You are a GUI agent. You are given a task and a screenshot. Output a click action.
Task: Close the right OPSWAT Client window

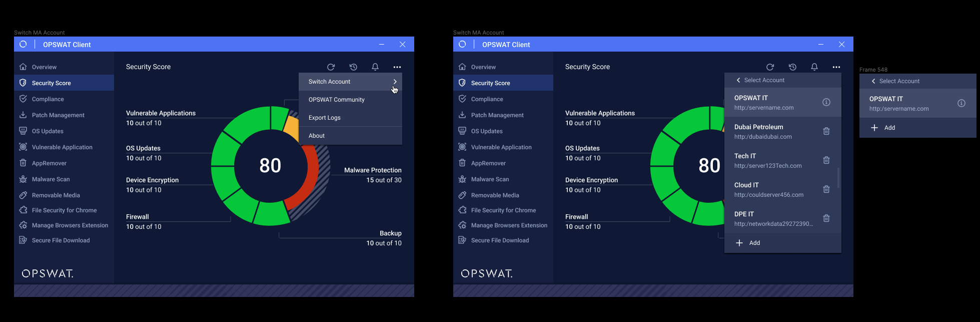click(842, 44)
